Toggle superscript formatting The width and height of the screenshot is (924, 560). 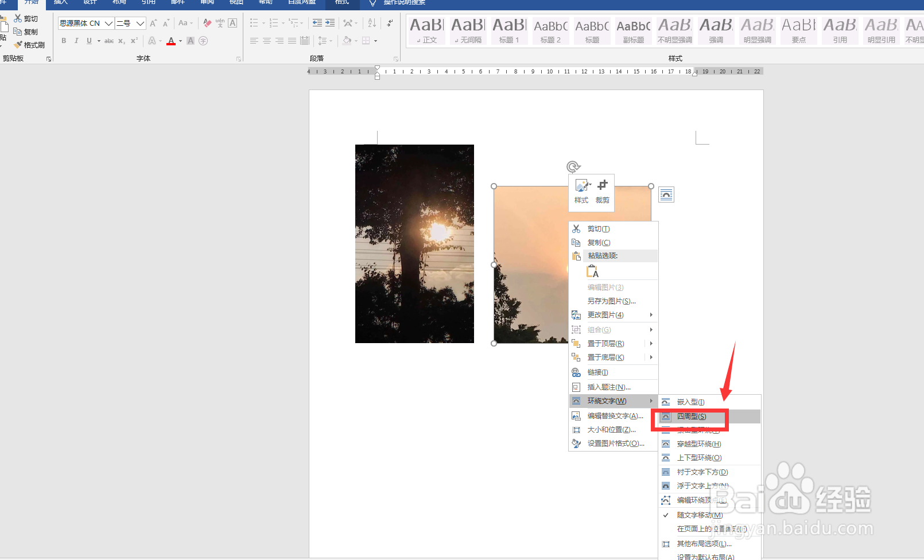click(134, 41)
